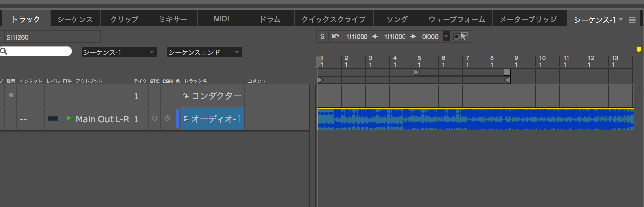This screenshot has height=207, width=644.
Task: Toggle CSH power button on オーディオ-1
Action: 167,118
